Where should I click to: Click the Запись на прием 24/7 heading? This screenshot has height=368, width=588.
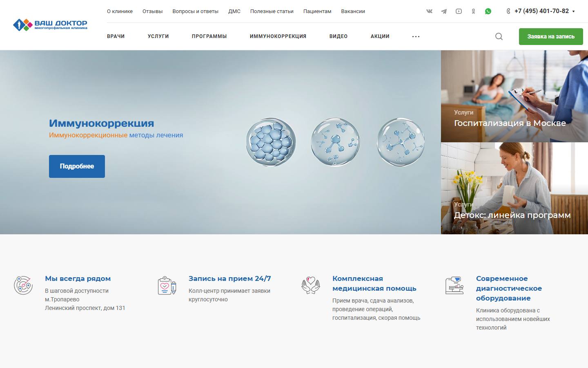point(230,278)
